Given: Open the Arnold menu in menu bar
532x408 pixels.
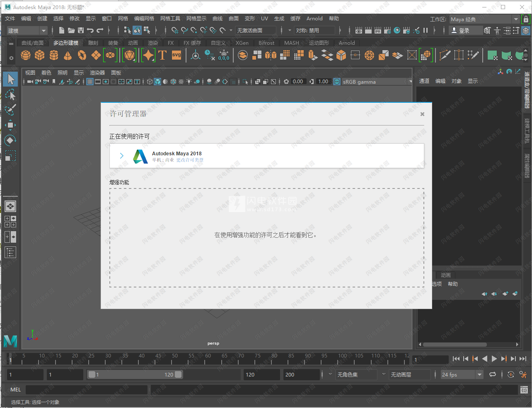Looking at the screenshot, I should click(314, 19).
